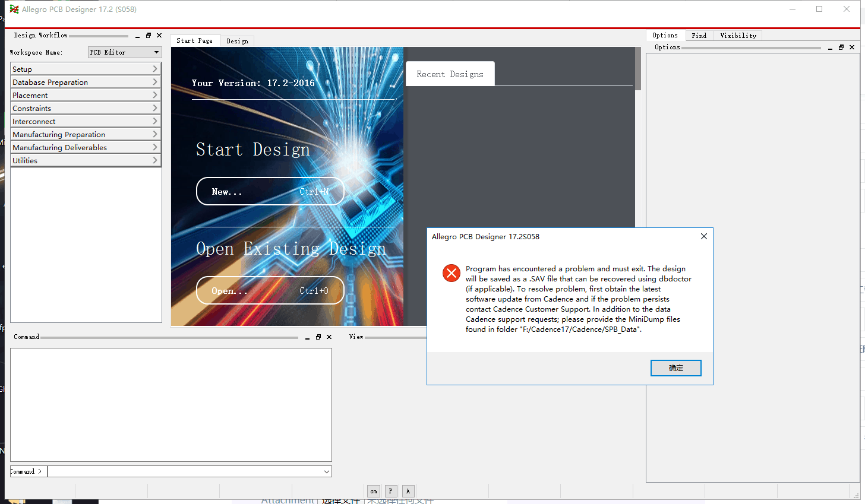Expand the Setup workflow section
The width and height of the screenshot is (865, 504).
[x=86, y=69]
